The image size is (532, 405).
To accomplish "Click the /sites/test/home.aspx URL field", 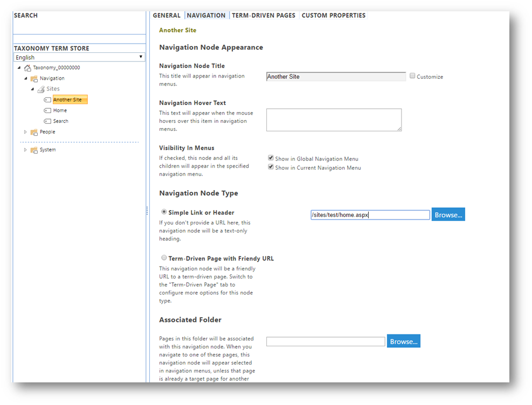I will pos(370,215).
